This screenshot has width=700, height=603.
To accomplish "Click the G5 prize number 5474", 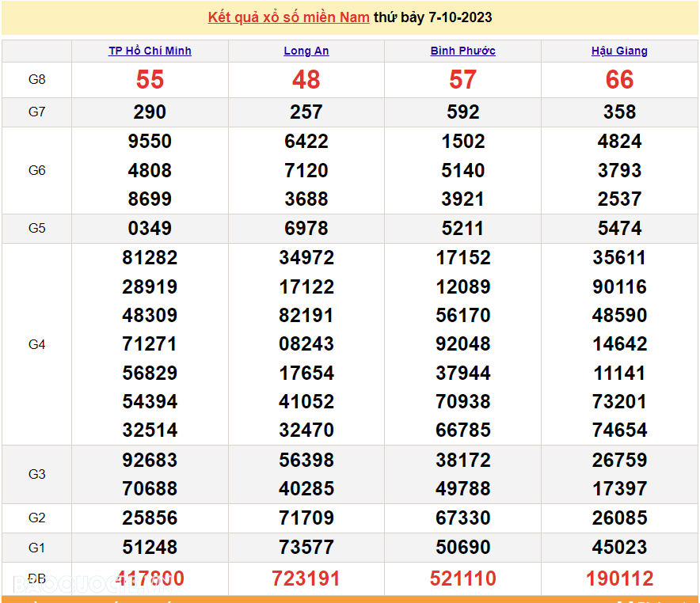I will [x=619, y=229].
